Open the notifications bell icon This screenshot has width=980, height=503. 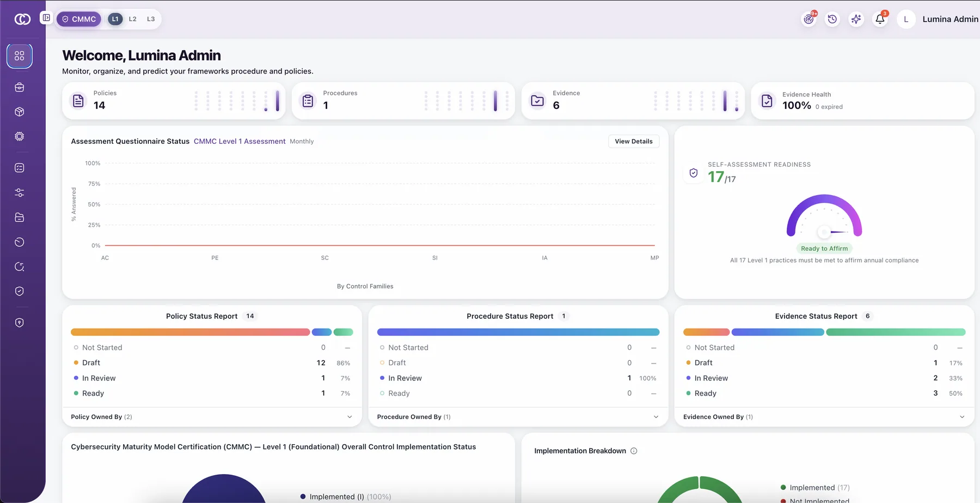click(880, 19)
